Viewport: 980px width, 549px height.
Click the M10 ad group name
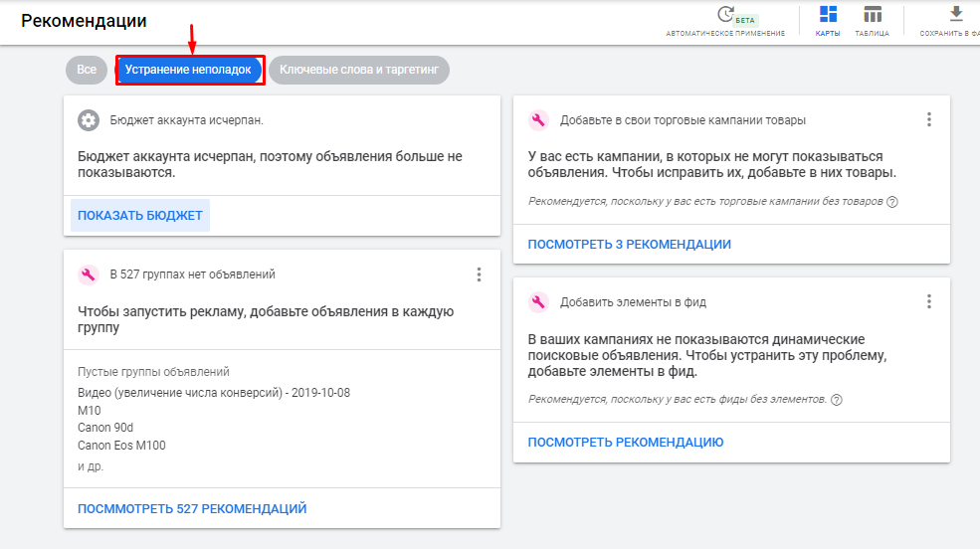pyautogui.click(x=89, y=411)
